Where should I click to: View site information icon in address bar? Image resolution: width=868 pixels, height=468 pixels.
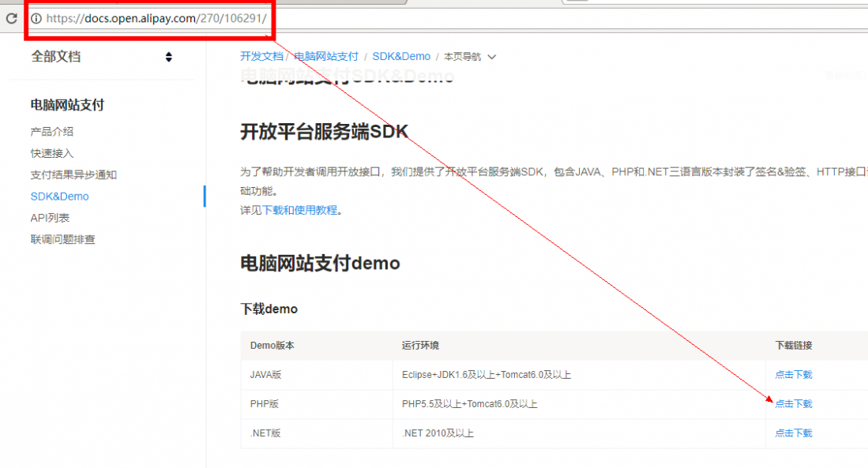point(36,18)
